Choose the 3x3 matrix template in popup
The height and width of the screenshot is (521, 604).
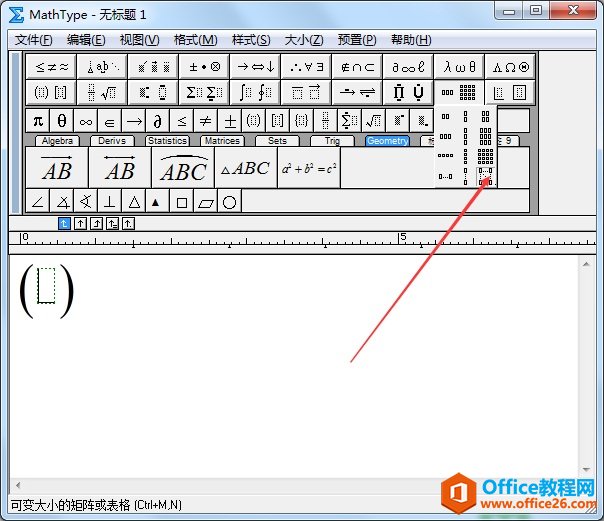point(485,136)
